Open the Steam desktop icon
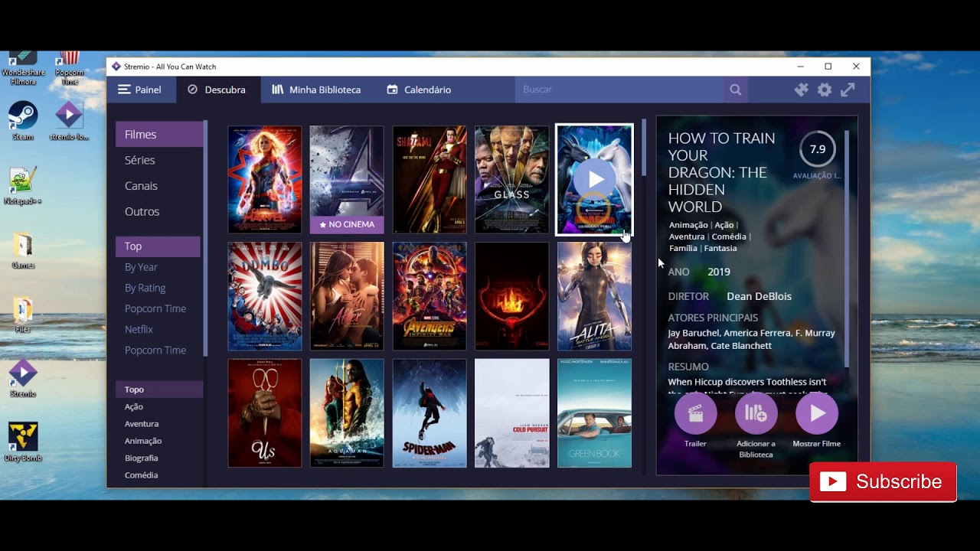980x551 pixels. pos(23,121)
